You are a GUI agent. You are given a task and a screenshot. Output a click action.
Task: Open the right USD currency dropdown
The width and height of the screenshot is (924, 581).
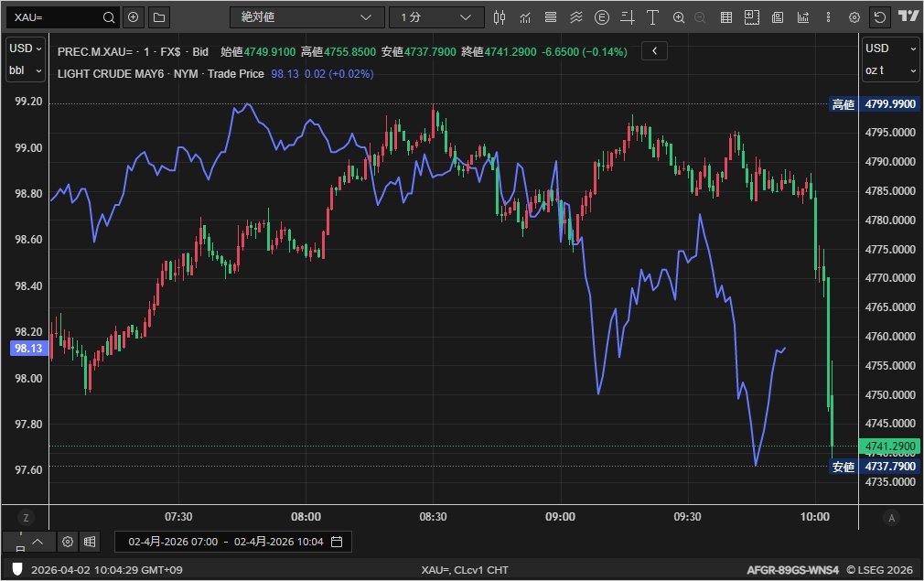pyautogui.click(x=890, y=48)
